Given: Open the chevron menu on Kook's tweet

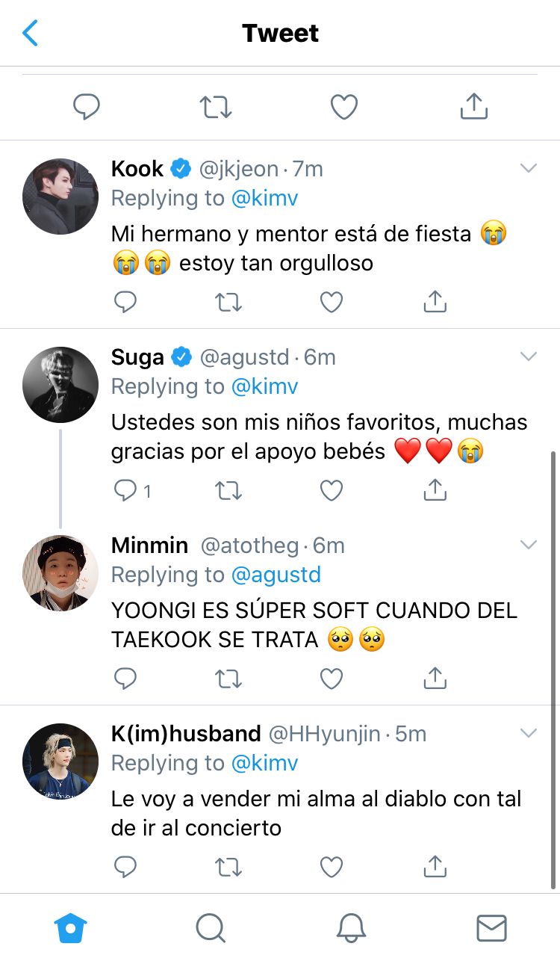Looking at the screenshot, I should click(529, 169).
